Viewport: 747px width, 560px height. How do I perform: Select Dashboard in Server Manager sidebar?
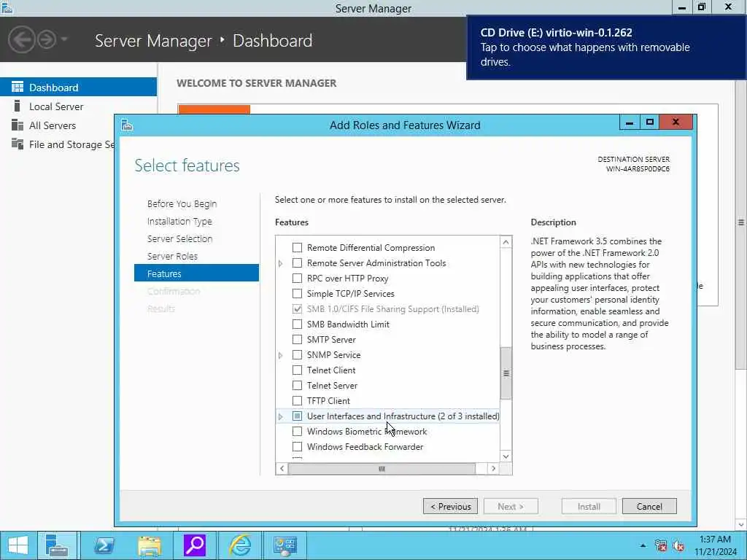click(x=78, y=87)
